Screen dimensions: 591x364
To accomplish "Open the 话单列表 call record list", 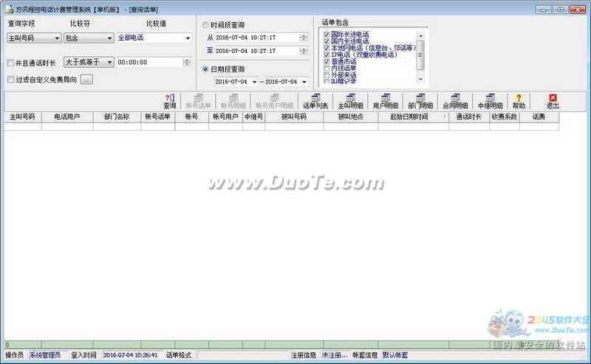I will [315, 101].
